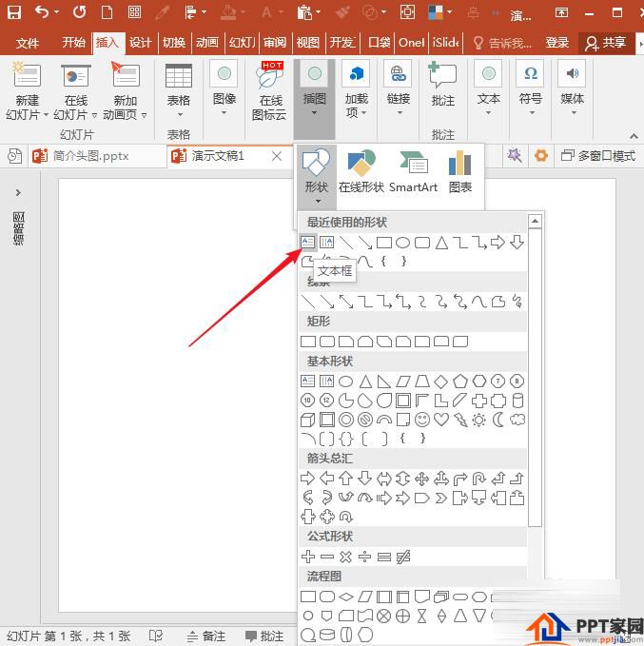Switch to the 切换 transitions tab
Screen dimensions: 644x646
(174, 42)
